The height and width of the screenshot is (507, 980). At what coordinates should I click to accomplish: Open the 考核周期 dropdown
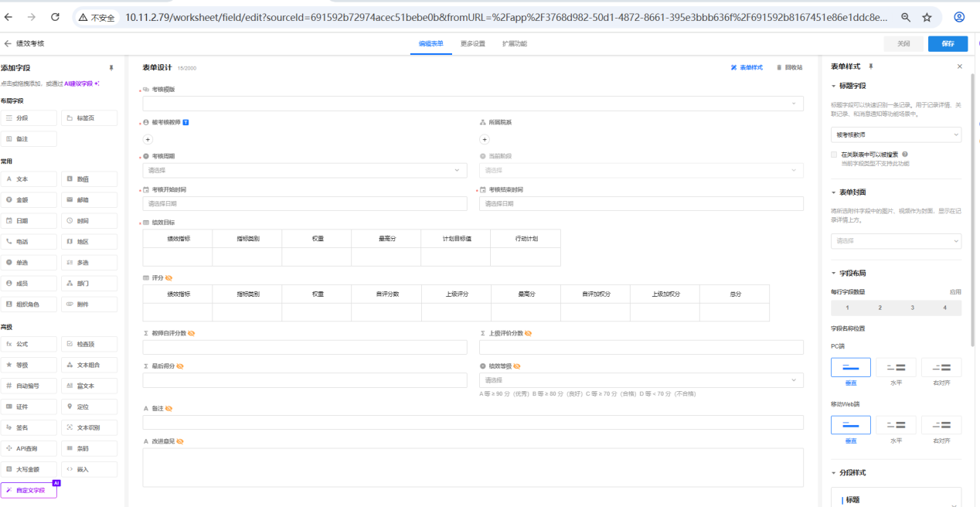point(305,170)
